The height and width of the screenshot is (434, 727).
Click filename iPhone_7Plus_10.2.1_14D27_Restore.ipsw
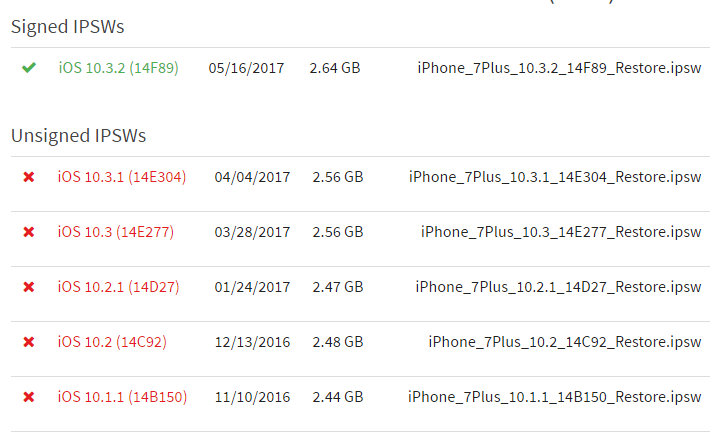click(x=558, y=287)
